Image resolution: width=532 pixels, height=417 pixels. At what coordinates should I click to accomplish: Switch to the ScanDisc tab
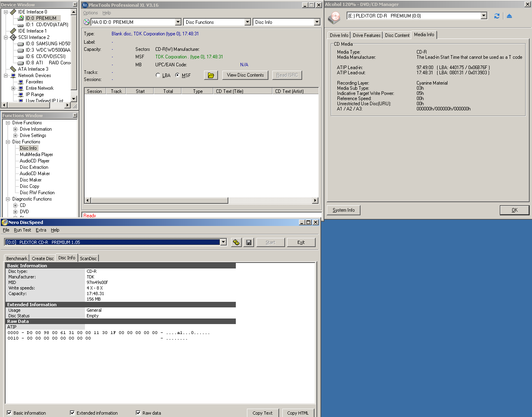(88, 258)
